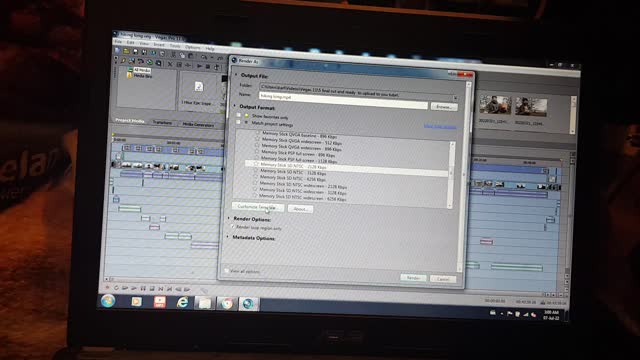
Task: Switch to the Transitions tab
Action: [x=162, y=122]
